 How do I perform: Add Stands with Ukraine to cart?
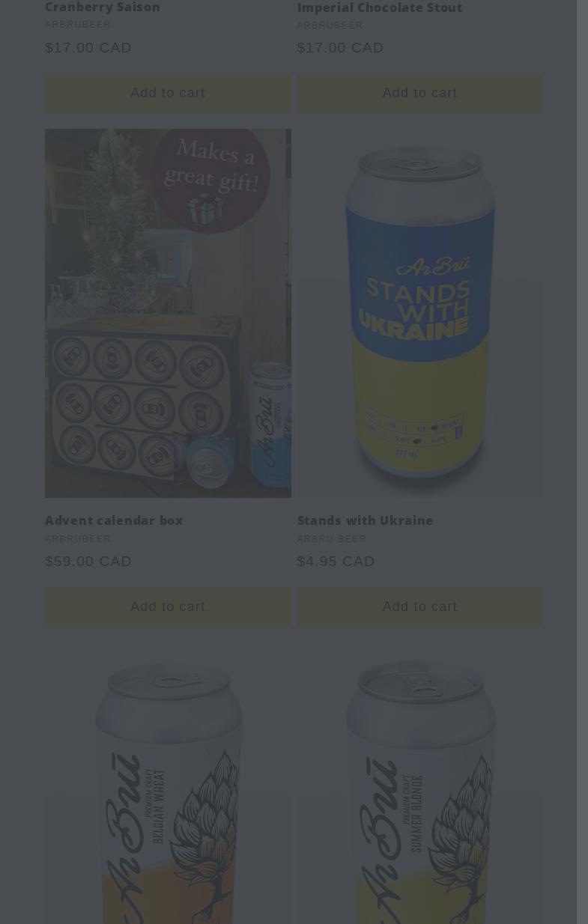[x=419, y=607]
